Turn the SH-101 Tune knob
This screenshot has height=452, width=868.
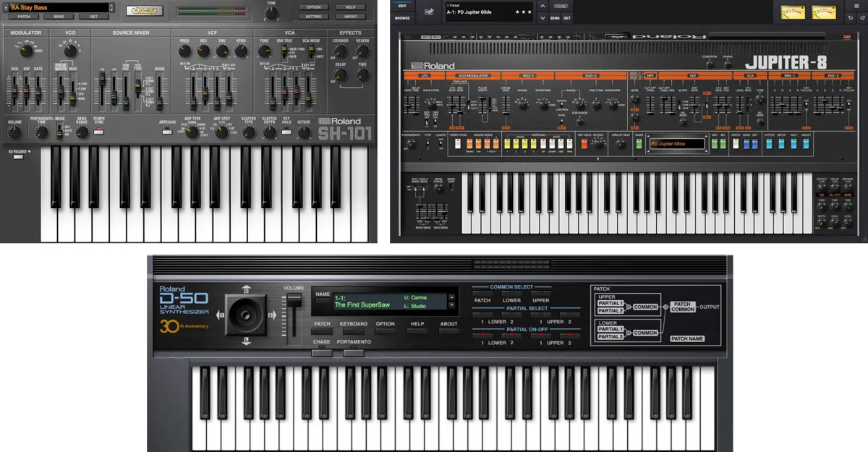(x=271, y=13)
